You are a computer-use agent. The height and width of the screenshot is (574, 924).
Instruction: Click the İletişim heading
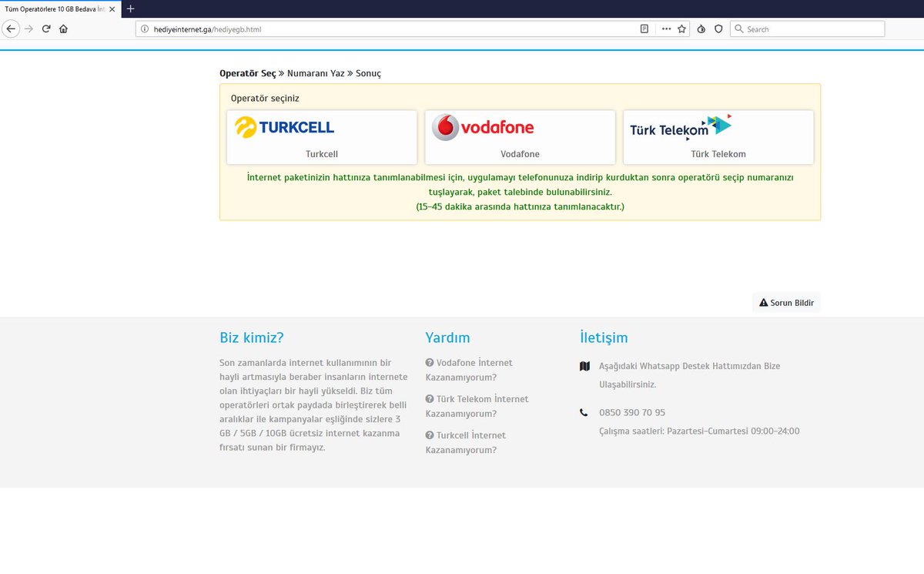[x=604, y=337]
